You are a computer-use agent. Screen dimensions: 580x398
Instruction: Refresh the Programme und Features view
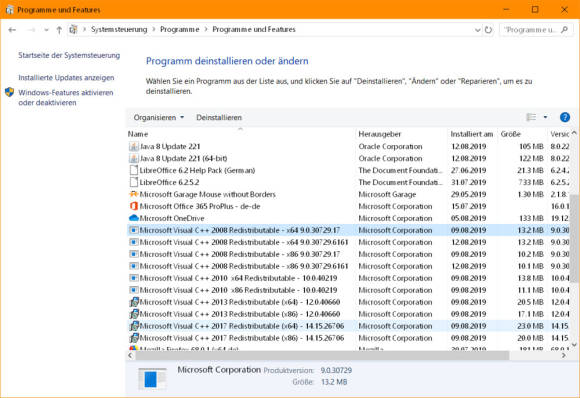pos(488,30)
